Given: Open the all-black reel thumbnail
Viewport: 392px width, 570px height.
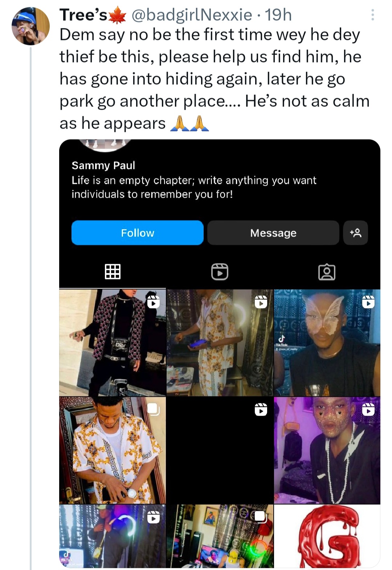Looking at the screenshot, I should click(x=220, y=450).
